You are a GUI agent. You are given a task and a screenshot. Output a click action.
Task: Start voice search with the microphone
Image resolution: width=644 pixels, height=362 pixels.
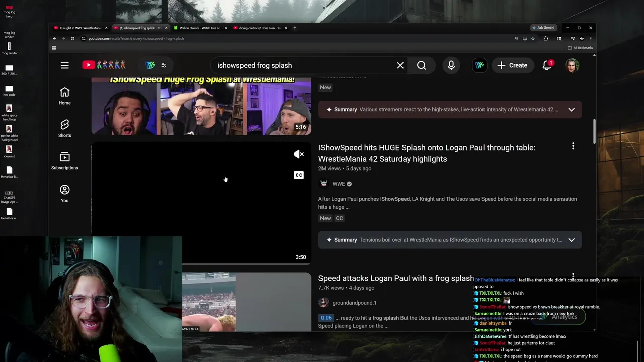(x=451, y=65)
